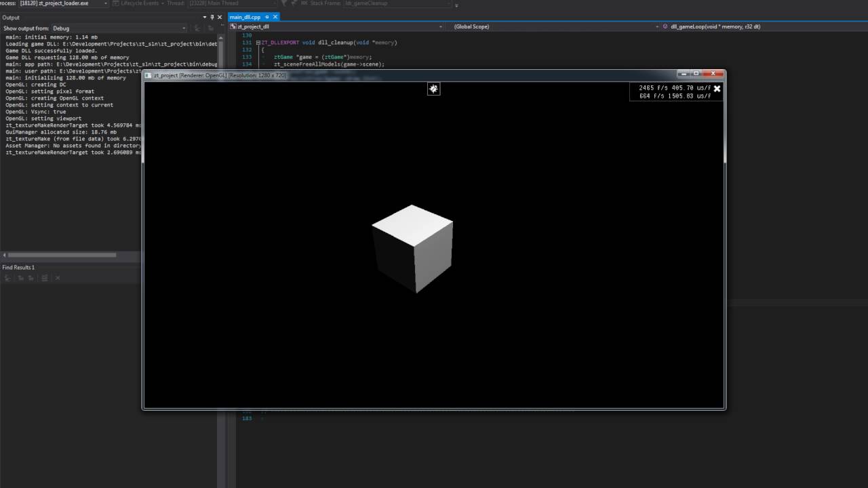Click 'Game DLL requesting 128.00 mb' output line

[x=67, y=58]
